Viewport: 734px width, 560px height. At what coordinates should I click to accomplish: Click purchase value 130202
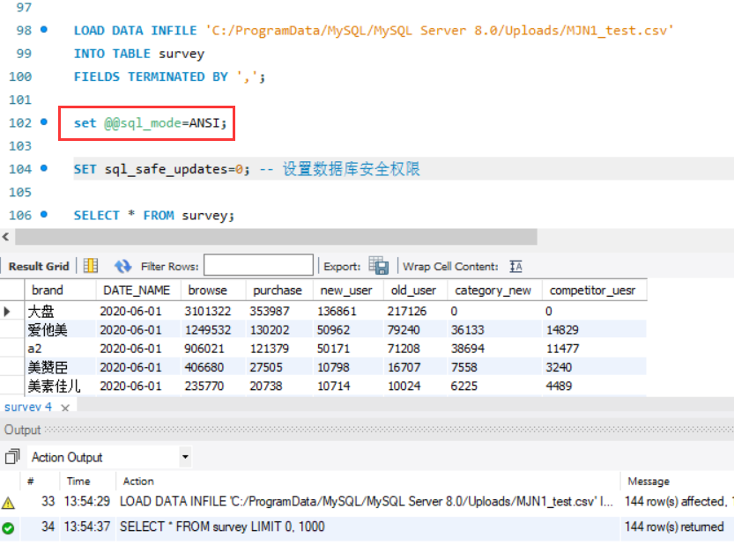(270, 330)
